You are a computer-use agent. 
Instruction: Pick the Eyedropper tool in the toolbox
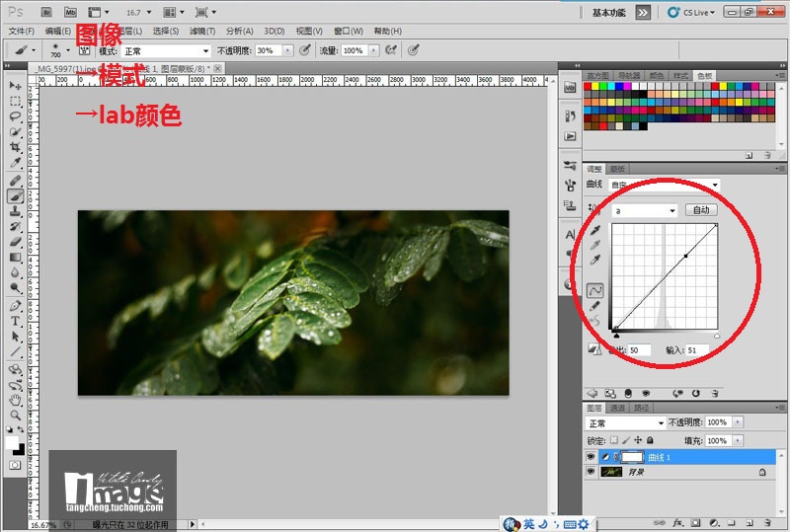(x=15, y=163)
